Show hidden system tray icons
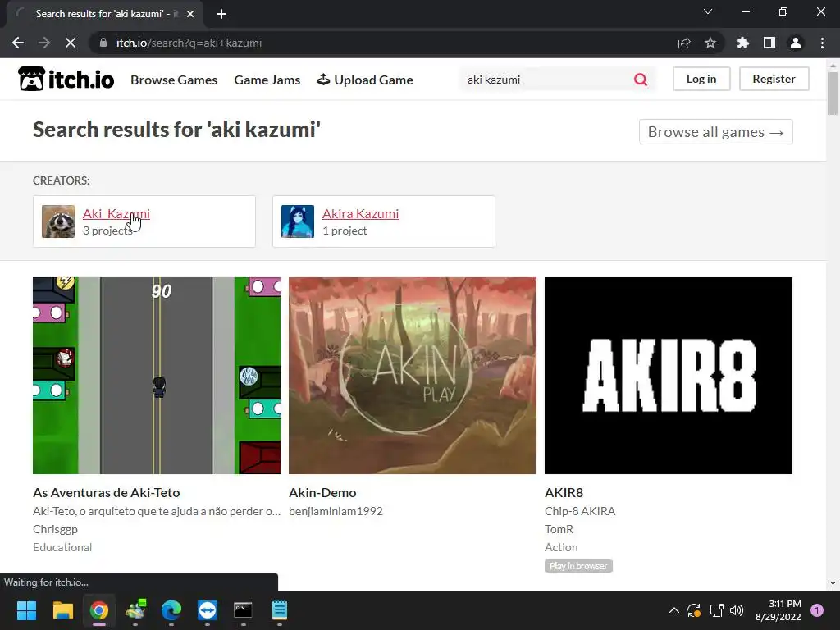Screen dimensions: 840x630 coord(674,609)
